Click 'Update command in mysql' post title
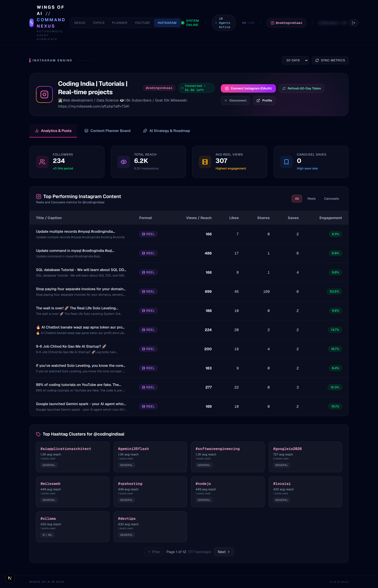This screenshot has width=378, height=588. click(x=75, y=251)
